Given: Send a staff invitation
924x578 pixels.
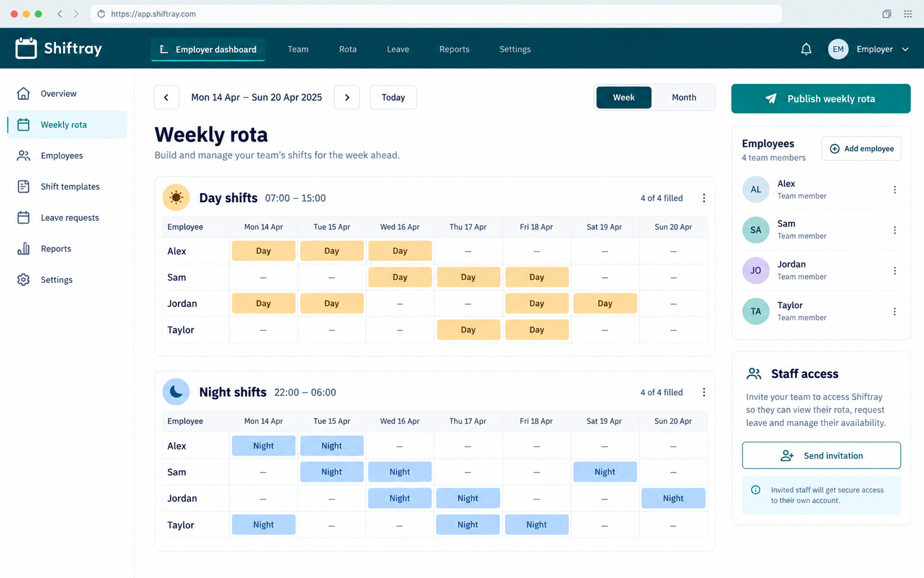Looking at the screenshot, I should [821, 456].
